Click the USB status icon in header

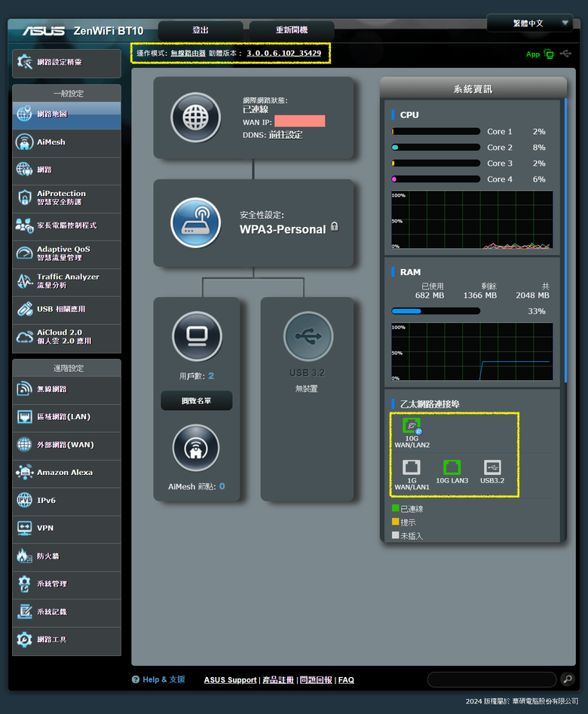[565, 54]
